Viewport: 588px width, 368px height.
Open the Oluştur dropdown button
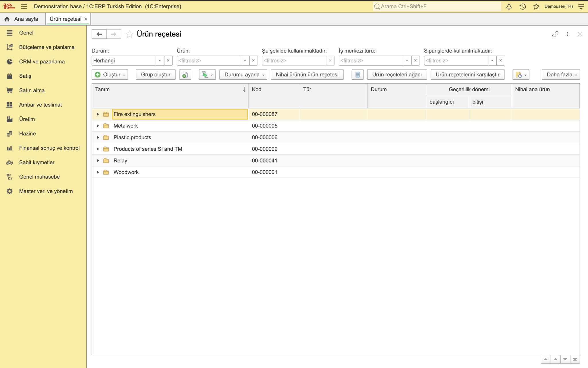tap(110, 75)
